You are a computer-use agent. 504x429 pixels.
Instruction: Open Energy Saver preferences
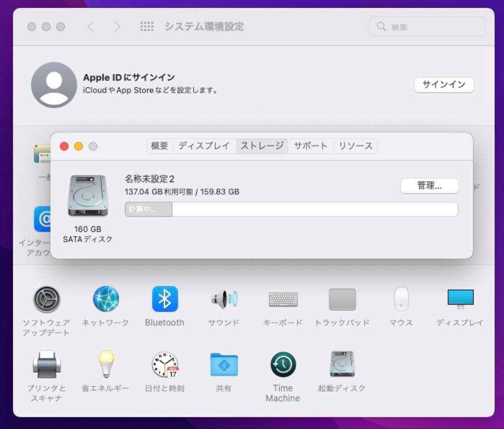(105, 365)
